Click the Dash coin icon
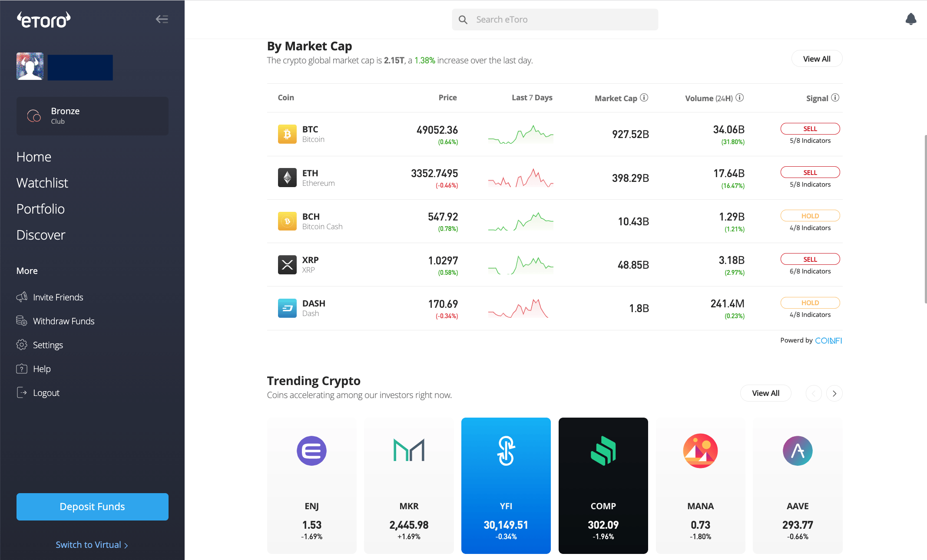 287,308
